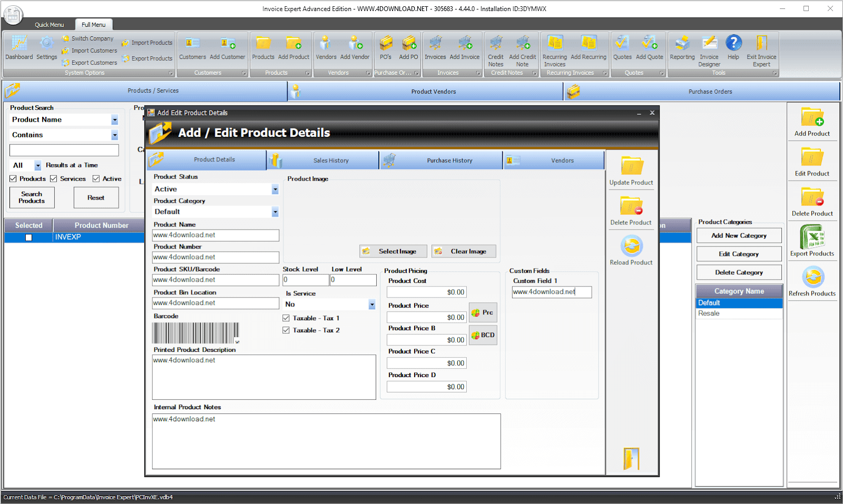Click Reload Product icon
This screenshot has width=843, height=504.
[631, 251]
